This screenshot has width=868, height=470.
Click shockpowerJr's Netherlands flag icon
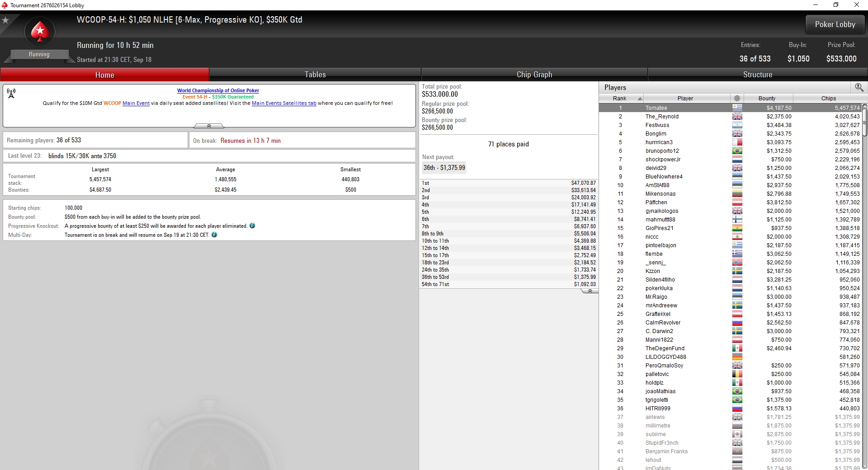click(737, 159)
